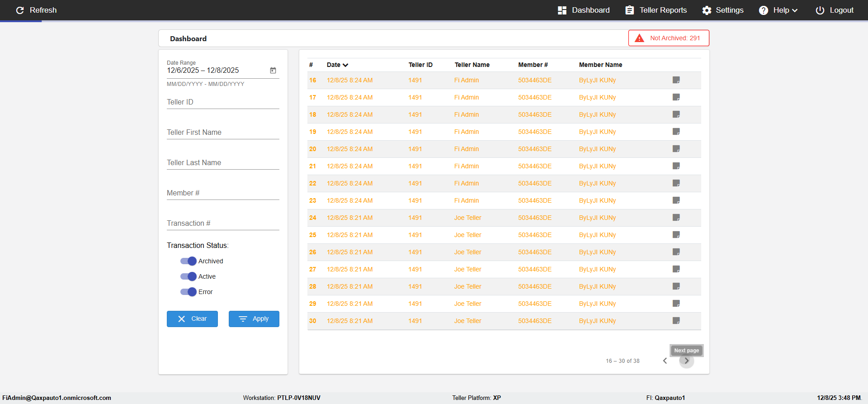Screen dimensions: 868x404
Task: Open note icon for row 17
Action: click(x=676, y=97)
